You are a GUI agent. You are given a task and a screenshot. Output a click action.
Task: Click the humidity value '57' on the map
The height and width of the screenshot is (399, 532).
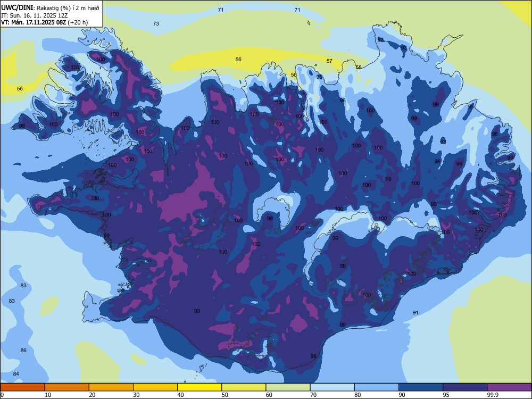tap(329, 61)
